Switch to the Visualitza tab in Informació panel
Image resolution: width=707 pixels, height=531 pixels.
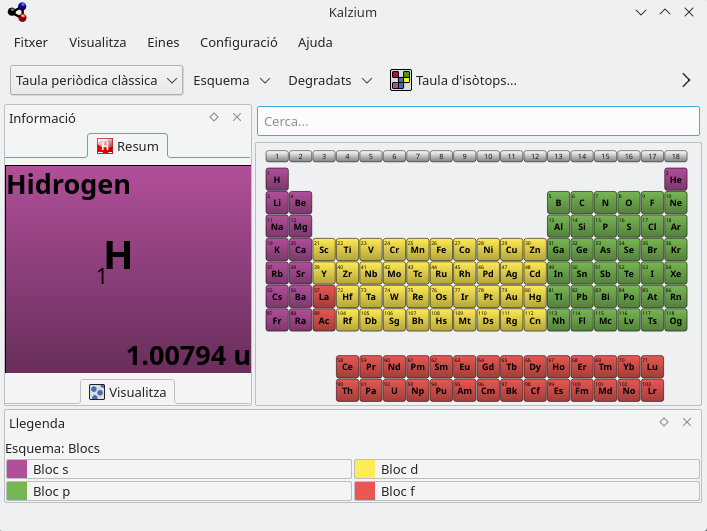128,392
